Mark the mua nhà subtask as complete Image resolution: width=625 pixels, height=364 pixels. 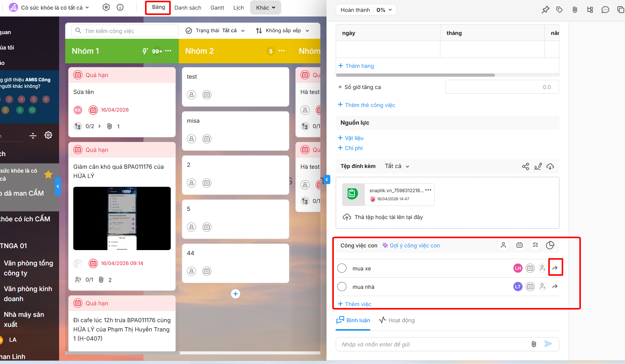(342, 287)
